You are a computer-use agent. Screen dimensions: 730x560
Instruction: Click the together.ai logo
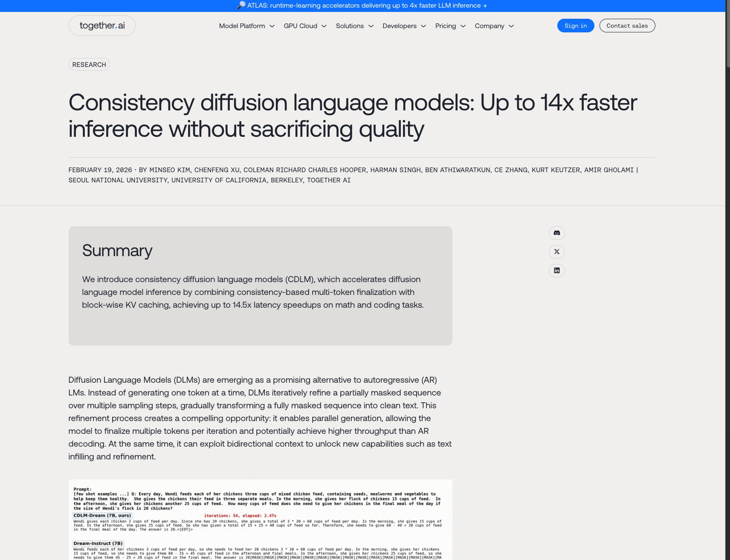click(102, 26)
